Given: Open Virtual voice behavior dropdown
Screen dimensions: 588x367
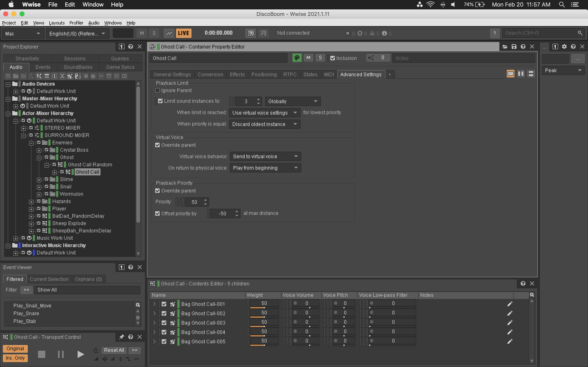Looking at the screenshot, I should [265, 157].
